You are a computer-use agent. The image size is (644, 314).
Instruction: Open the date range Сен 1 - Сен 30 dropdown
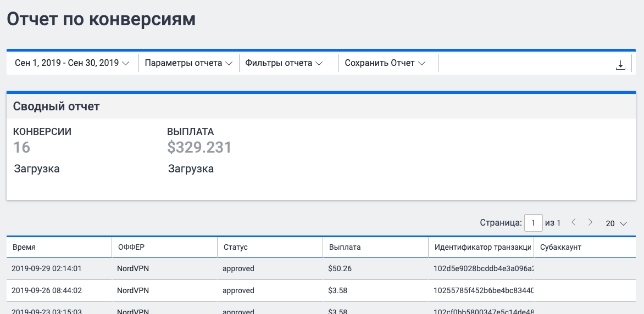(72, 63)
